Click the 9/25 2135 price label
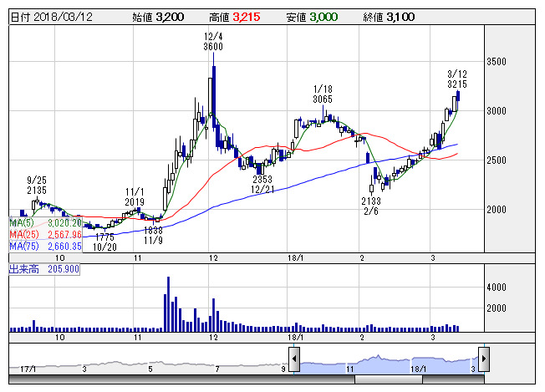This screenshot has width=545, height=392. (37, 185)
